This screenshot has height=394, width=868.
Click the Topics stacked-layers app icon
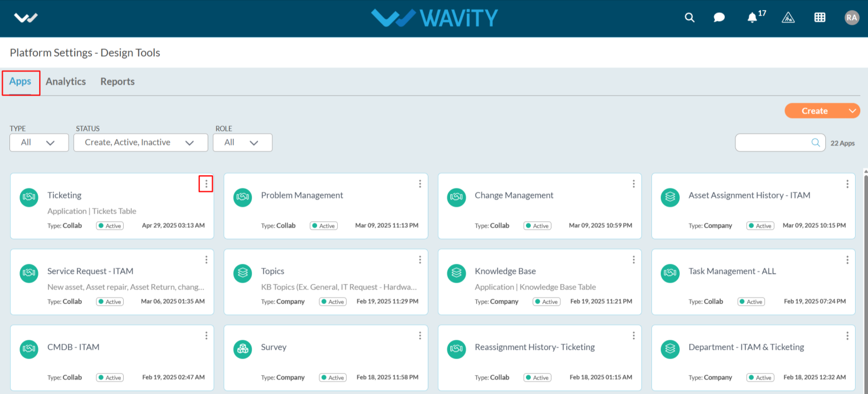(243, 273)
